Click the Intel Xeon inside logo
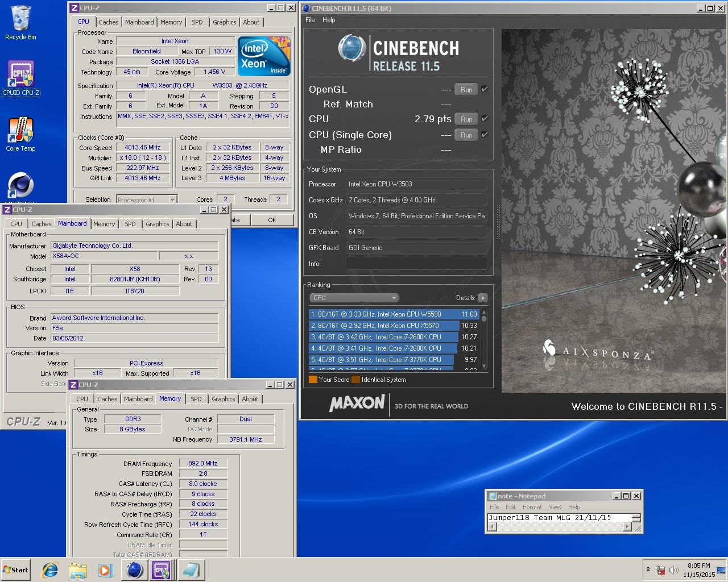Viewport: 728px width, 582px height. [x=264, y=56]
